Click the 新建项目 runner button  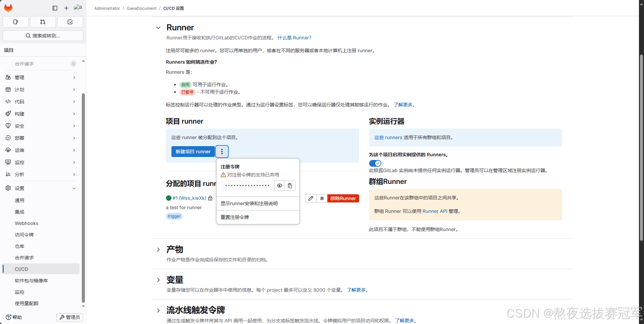[193, 152]
